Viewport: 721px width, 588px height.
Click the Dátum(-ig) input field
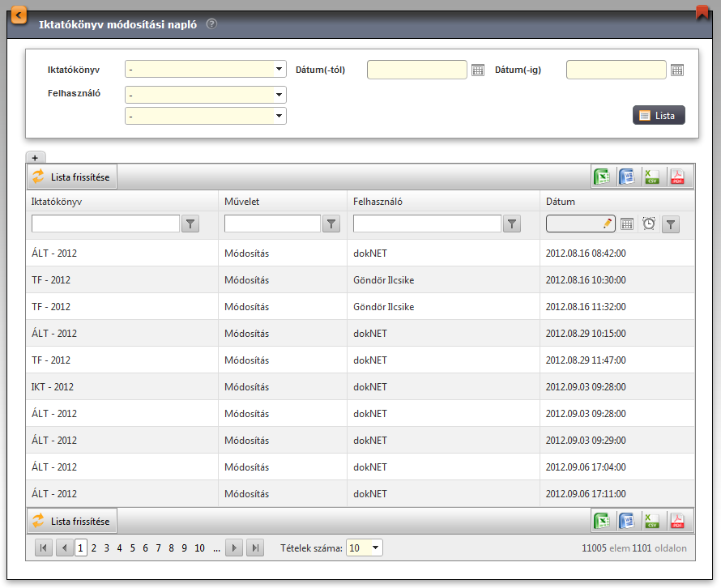616,70
